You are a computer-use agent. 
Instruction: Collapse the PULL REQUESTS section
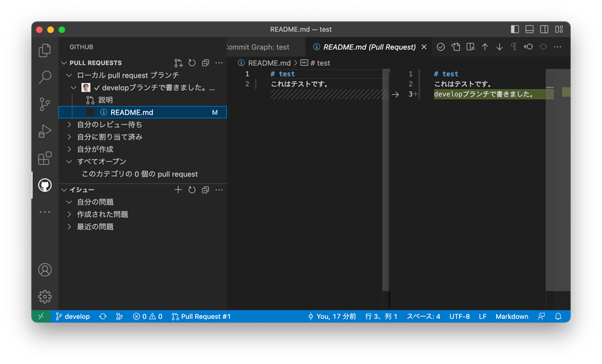(x=64, y=63)
